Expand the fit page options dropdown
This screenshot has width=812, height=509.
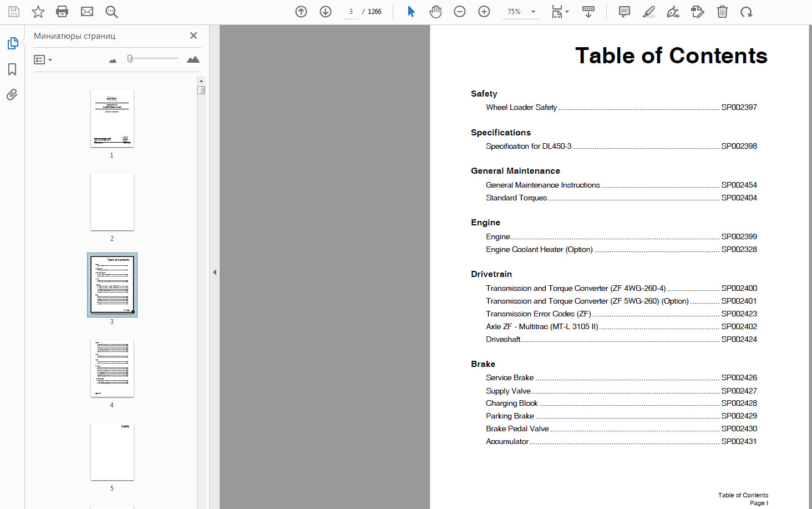coord(567,12)
